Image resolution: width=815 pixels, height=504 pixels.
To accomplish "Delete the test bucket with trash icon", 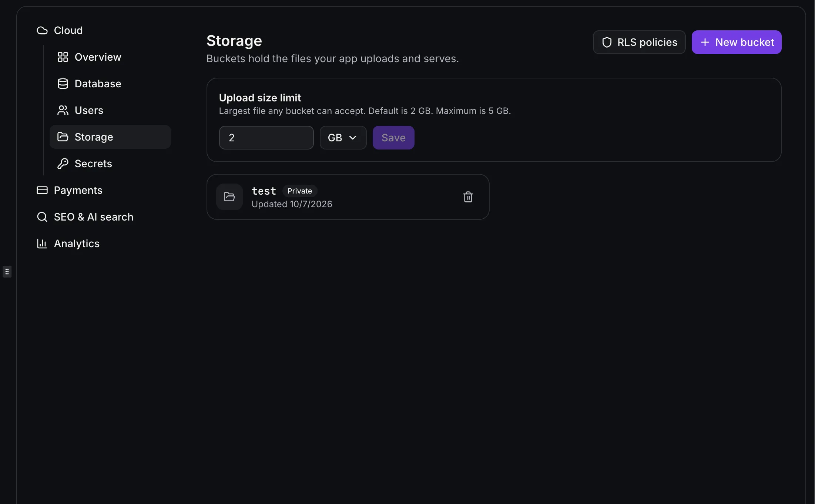I will pos(468,197).
